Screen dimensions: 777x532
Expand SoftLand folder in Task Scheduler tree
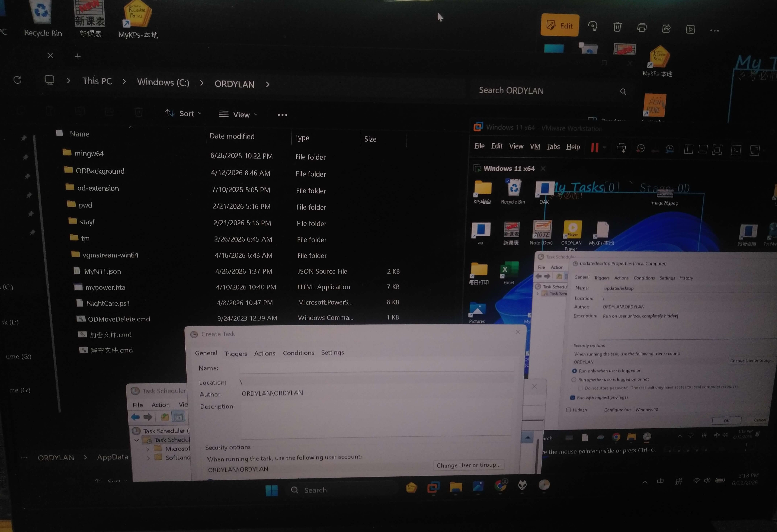pos(148,458)
